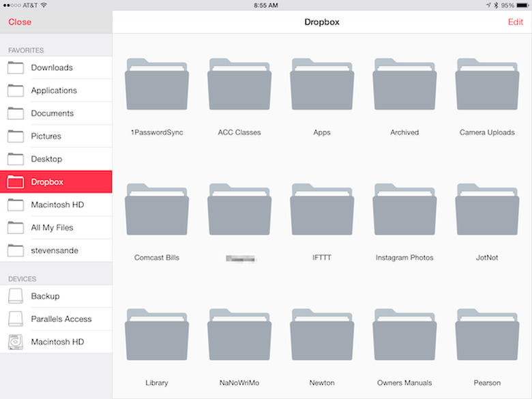The width and height of the screenshot is (532, 399).
Task: Click the Pictures sidebar folder icon
Action: [16, 136]
